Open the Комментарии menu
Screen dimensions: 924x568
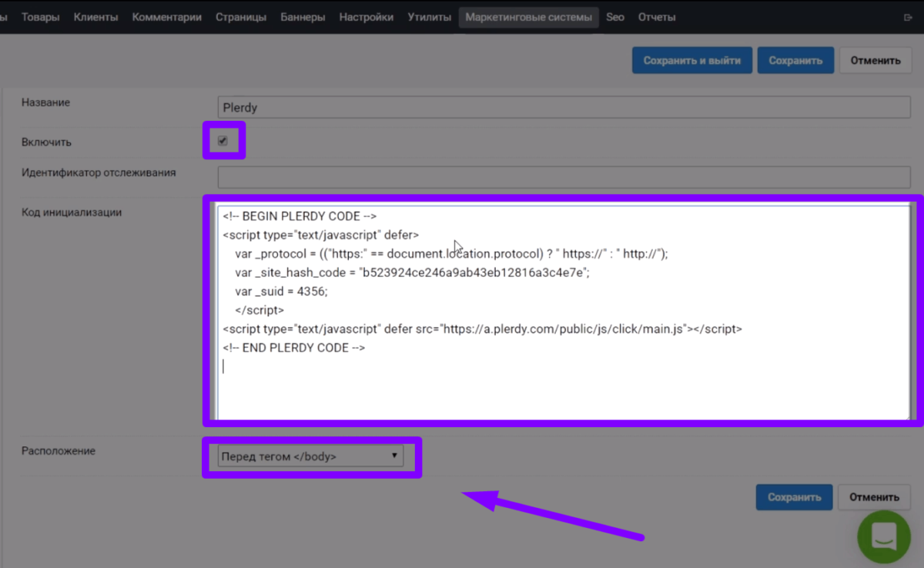point(167,17)
